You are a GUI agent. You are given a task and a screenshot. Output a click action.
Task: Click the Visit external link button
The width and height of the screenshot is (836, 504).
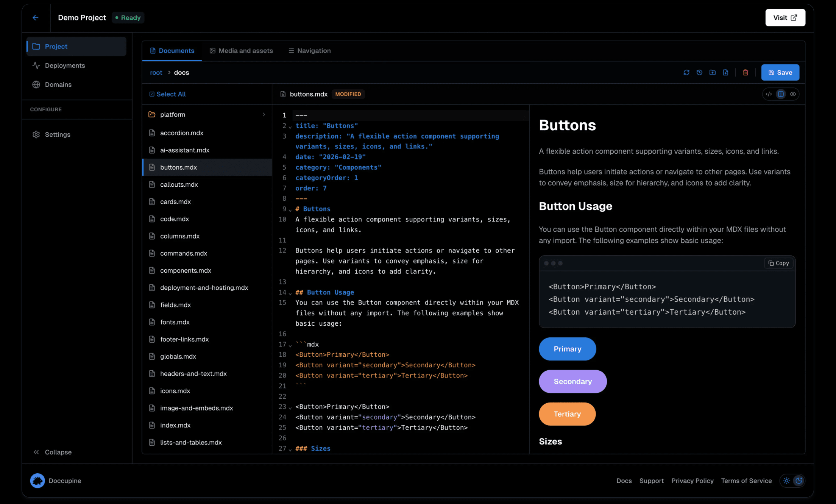coord(785,17)
